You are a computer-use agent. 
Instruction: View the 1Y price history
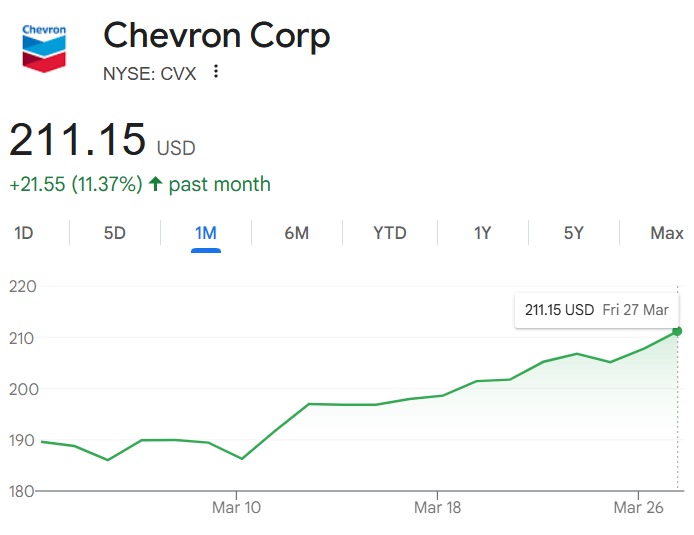482,233
